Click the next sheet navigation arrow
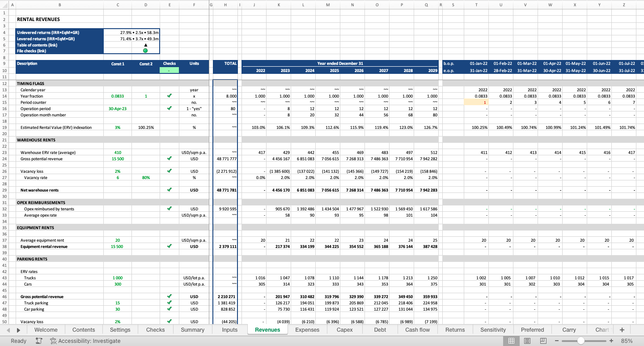 (x=18, y=330)
